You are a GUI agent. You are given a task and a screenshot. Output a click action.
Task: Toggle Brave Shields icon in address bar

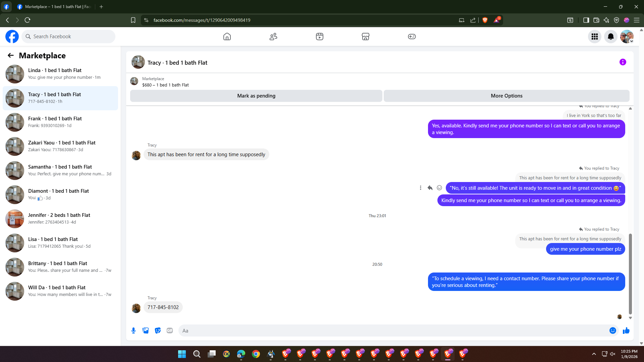[485, 20]
